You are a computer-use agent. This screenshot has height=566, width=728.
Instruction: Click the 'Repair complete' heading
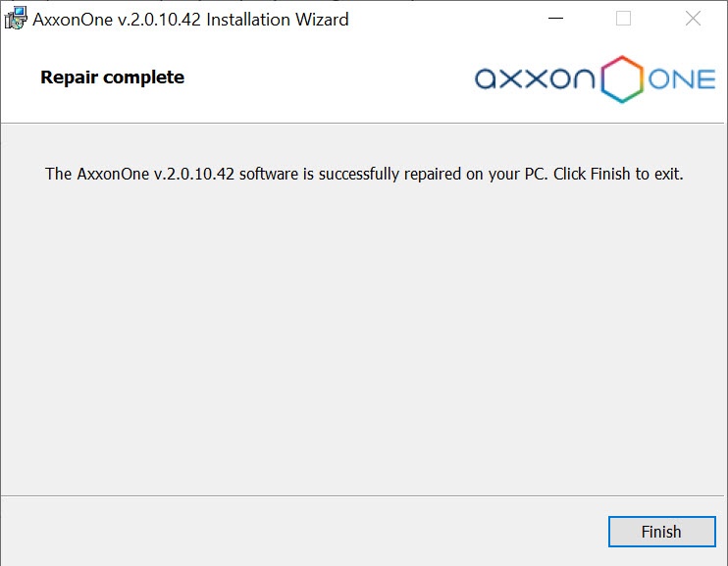coord(112,77)
